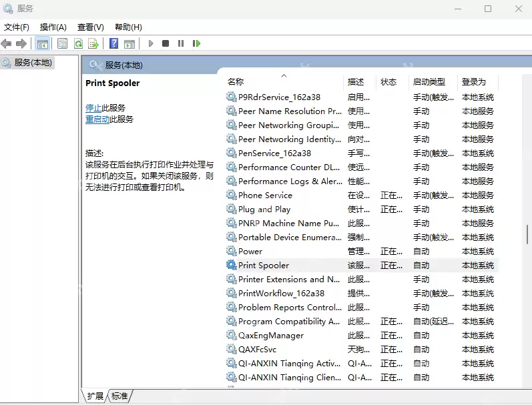Viewport: 532px width, 405px height.
Task: Select the Program Compatibility A... service
Action: 362,321
